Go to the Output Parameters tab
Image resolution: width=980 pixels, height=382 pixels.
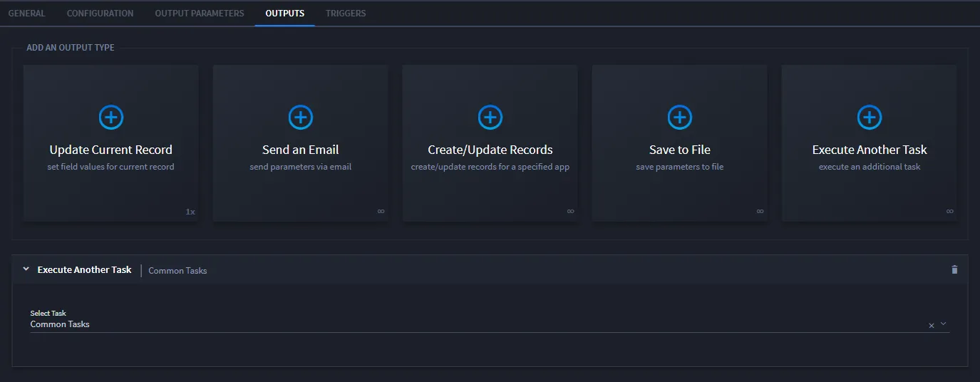[200, 13]
